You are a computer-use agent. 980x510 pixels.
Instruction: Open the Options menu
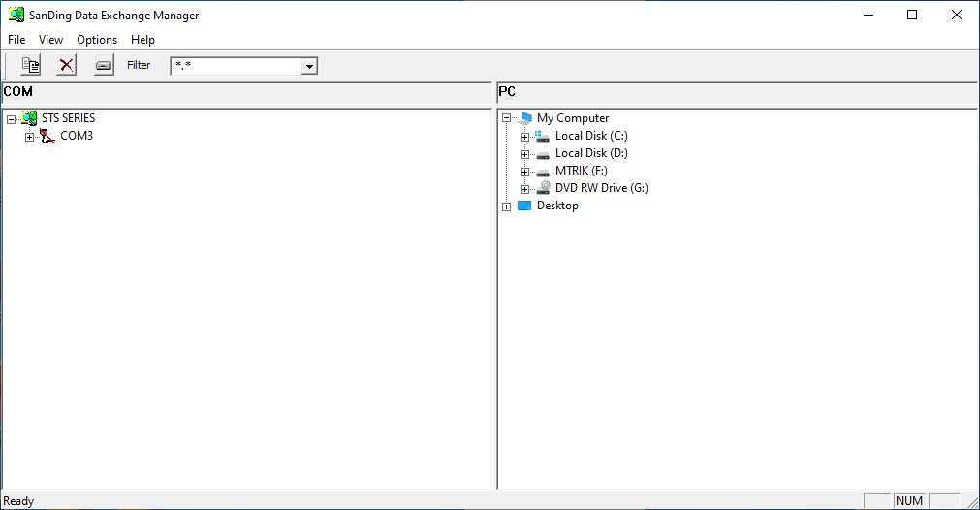tap(97, 40)
